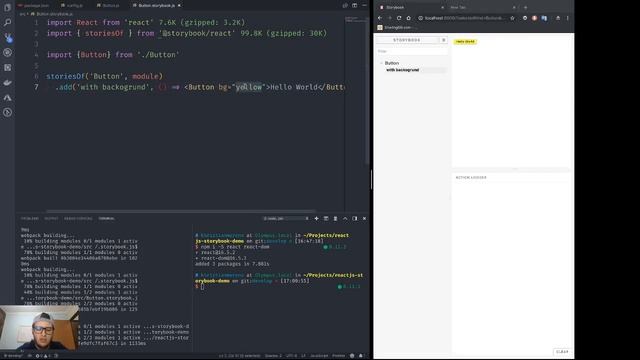Click the activity bar icon below Docker
Viewport: 640px width, 360px height.
[7, 98]
